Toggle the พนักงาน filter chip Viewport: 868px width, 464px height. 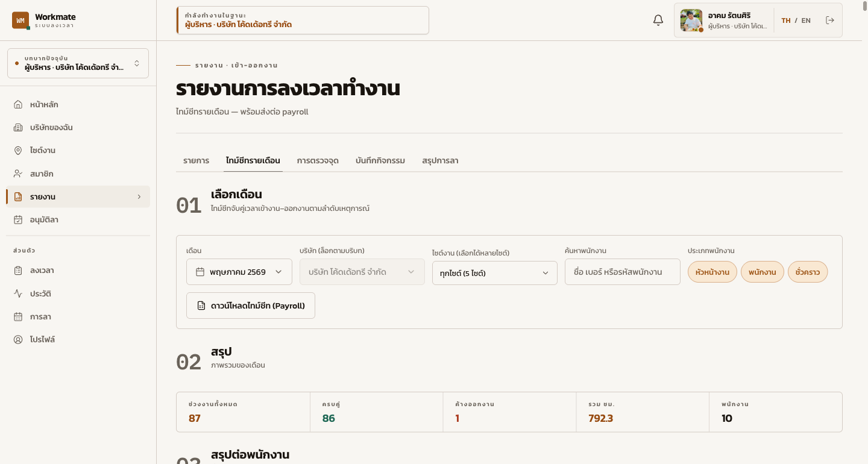pos(763,272)
